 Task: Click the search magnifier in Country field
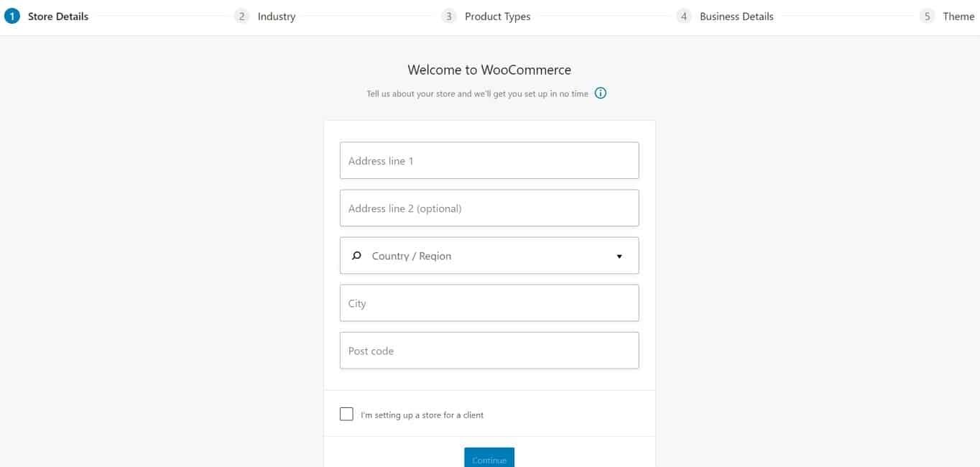(356, 256)
